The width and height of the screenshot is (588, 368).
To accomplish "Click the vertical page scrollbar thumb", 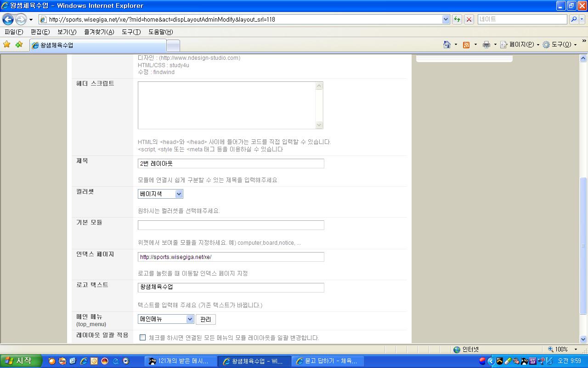I will tap(583, 246).
